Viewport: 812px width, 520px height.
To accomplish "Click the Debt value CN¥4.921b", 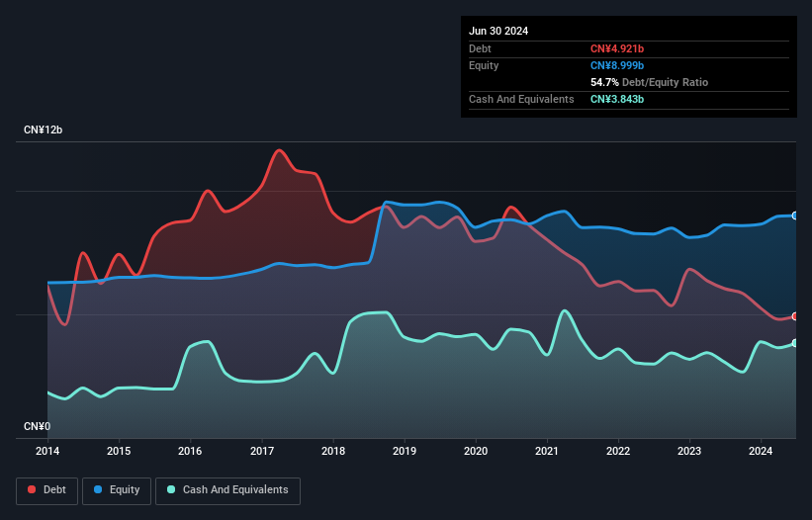I will point(617,48).
